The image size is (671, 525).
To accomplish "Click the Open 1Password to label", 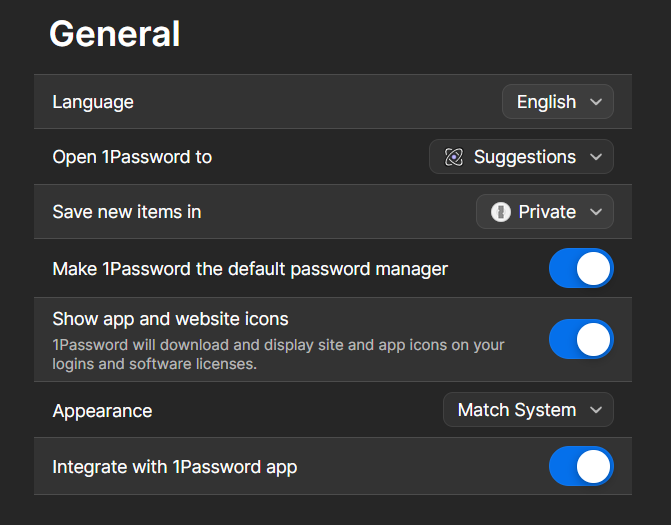I will 132,157.
